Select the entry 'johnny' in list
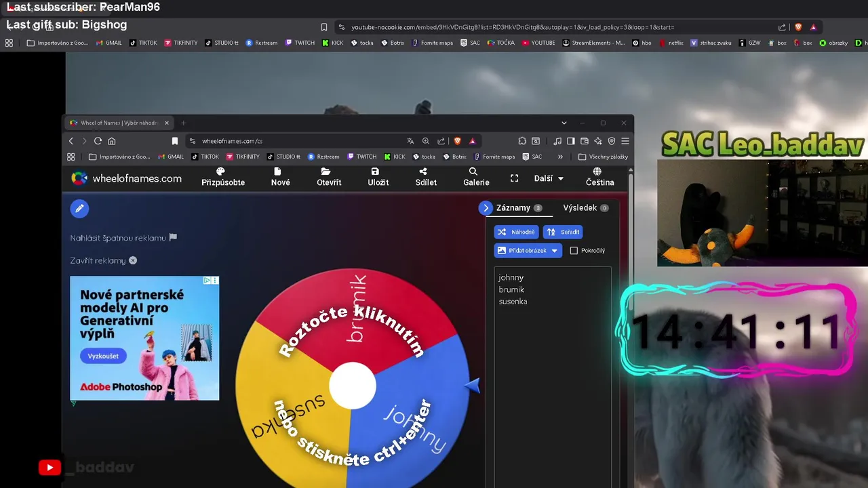This screenshot has width=868, height=488. coord(511,277)
